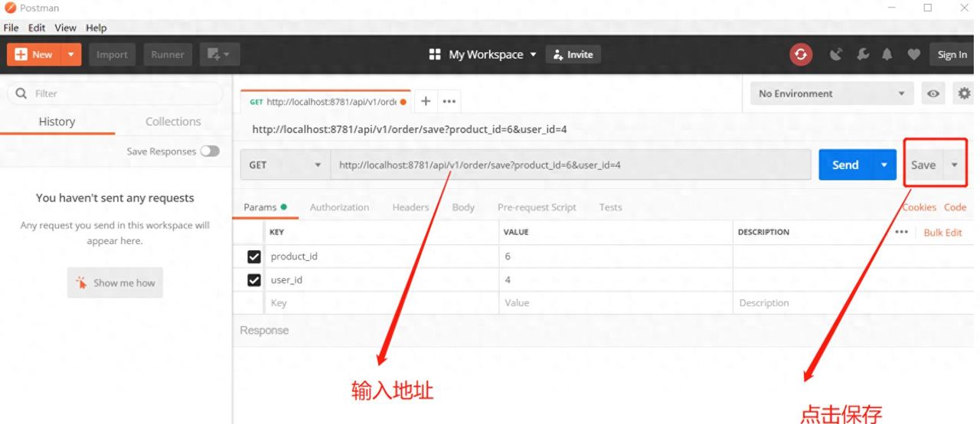The image size is (980, 424).
Task: Open the No Environment dropdown
Action: click(x=831, y=93)
